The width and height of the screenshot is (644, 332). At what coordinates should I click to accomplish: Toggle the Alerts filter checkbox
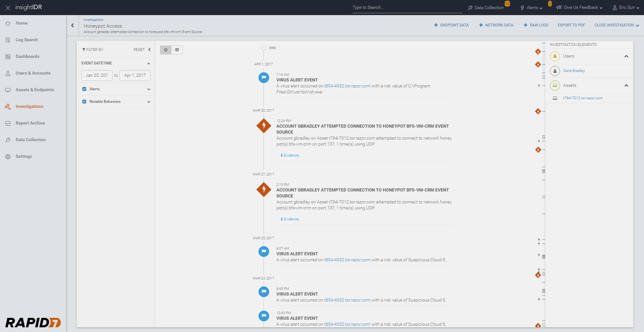point(84,89)
